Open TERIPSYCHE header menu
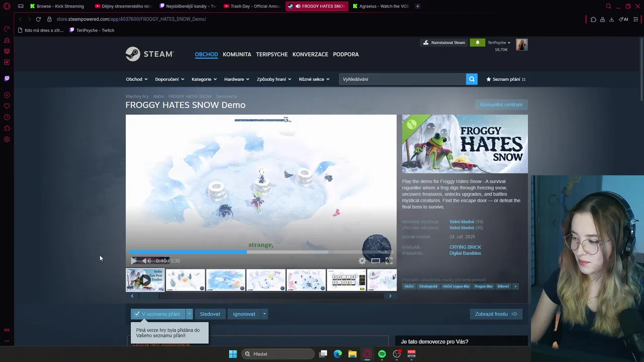This screenshot has width=644, height=362. [x=272, y=54]
